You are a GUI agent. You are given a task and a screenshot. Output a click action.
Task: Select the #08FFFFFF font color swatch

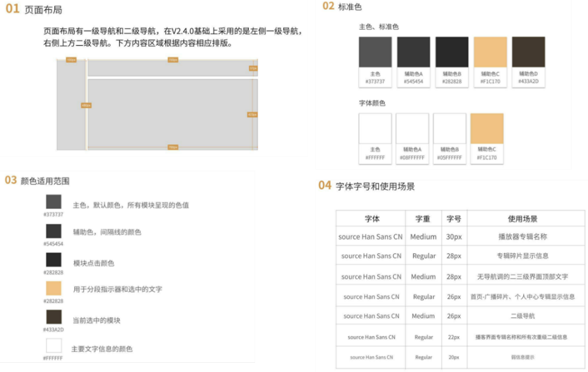point(412,129)
